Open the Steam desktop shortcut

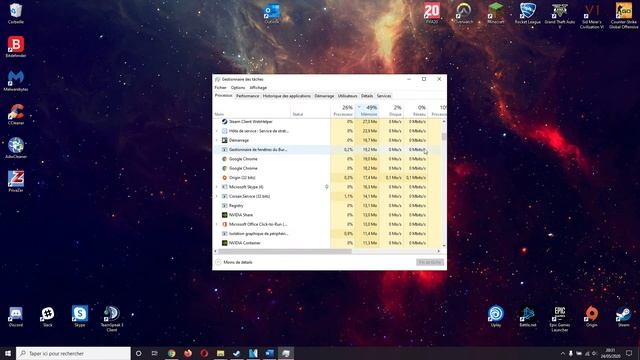(x=624, y=316)
